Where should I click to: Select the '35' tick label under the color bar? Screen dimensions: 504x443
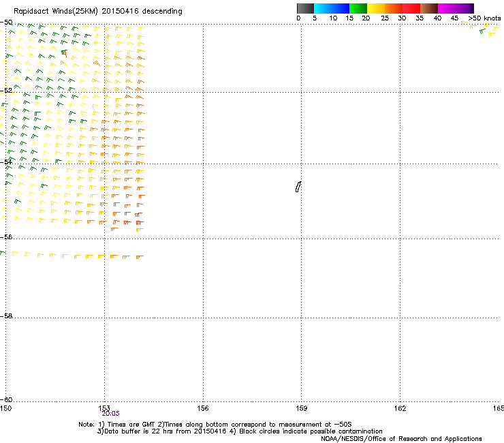tap(420, 18)
